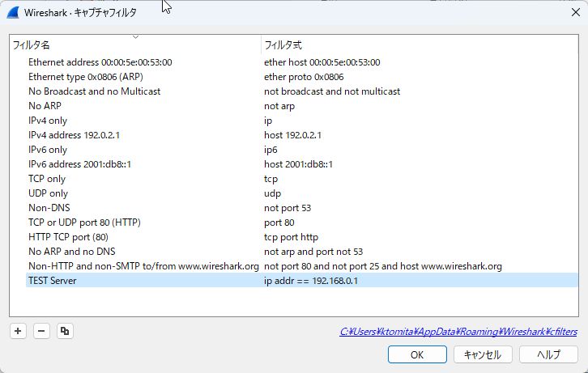This screenshot has width=588, height=373.
Task: Select the IPv4 only filter
Action: tap(48, 121)
